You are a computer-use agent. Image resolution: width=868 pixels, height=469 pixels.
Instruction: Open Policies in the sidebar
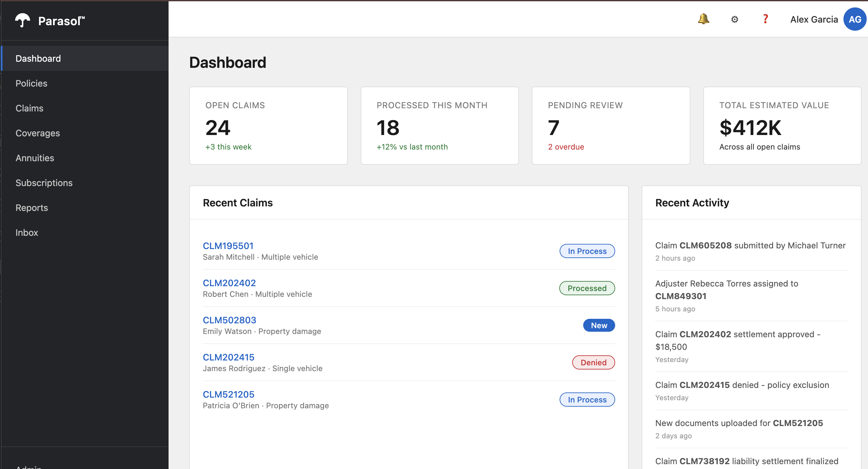click(31, 83)
